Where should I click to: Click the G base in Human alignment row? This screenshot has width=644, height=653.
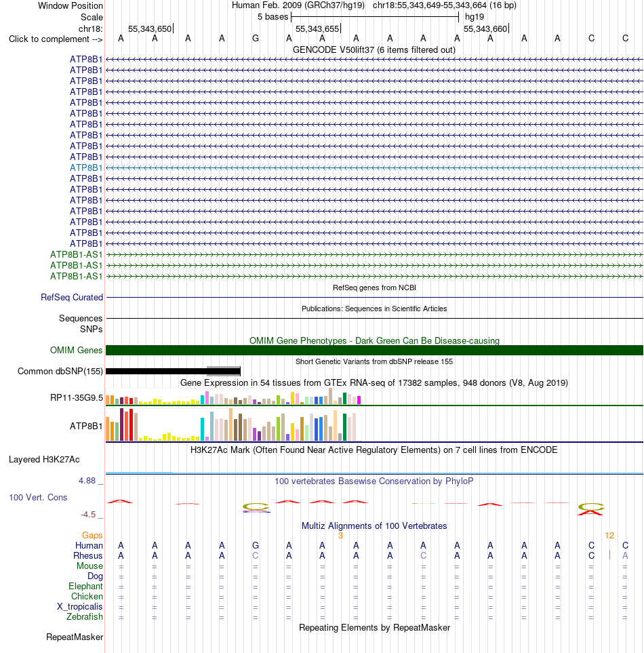coord(256,546)
